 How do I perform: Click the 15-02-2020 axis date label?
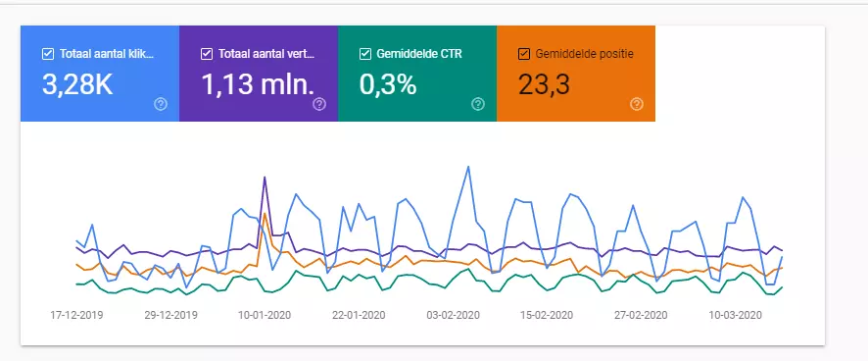point(547,315)
